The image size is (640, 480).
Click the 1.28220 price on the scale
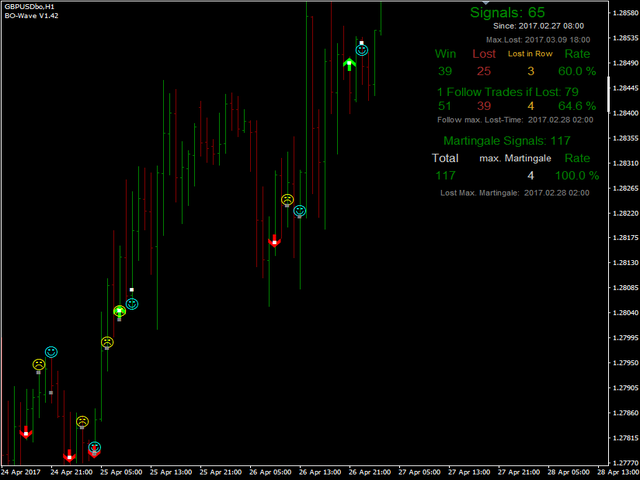[626, 213]
